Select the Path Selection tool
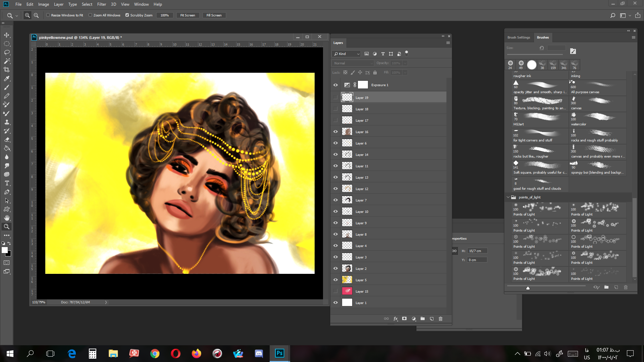Image resolution: width=644 pixels, height=362 pixels. coord(7,200)
